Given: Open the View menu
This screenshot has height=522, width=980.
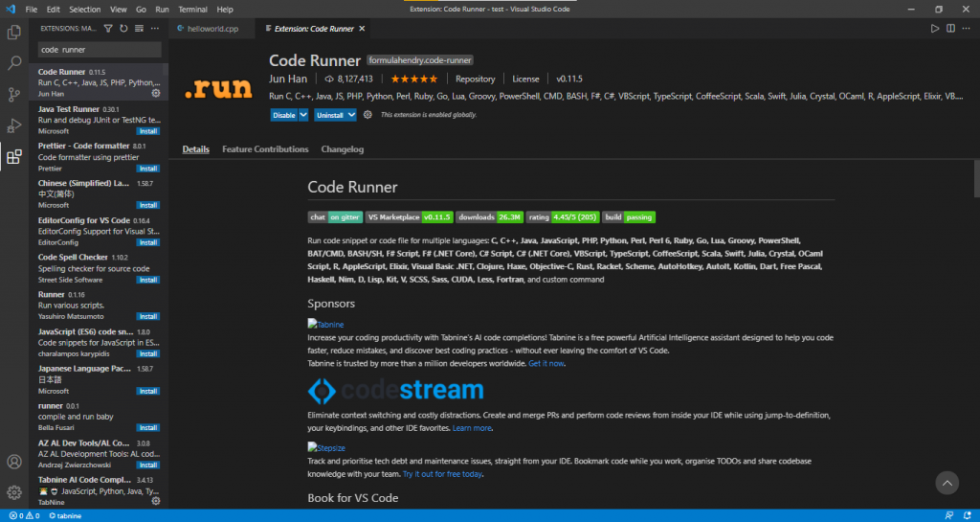Looking at the screenshot, I should point(118,10).
